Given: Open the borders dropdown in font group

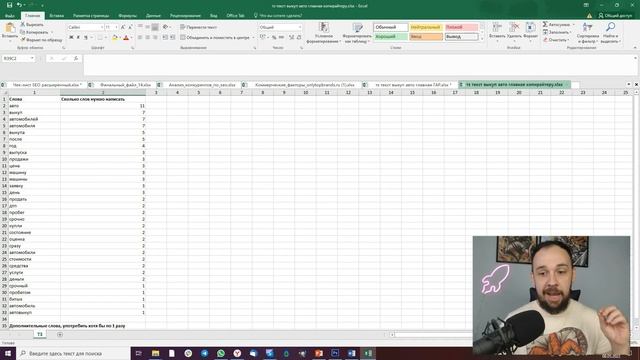Looking at the screenshot, I should point(105,38).
